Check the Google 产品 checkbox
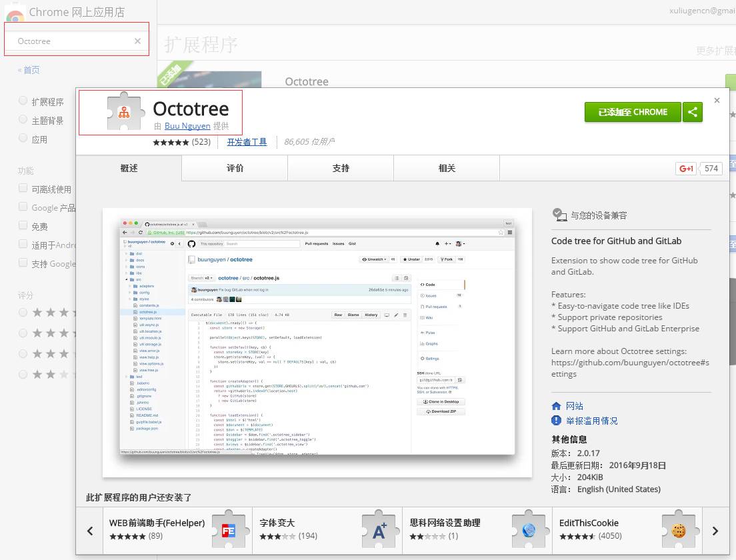Image resolution: width=736 pixels, height=560 pixels. (x=23, y=207)
